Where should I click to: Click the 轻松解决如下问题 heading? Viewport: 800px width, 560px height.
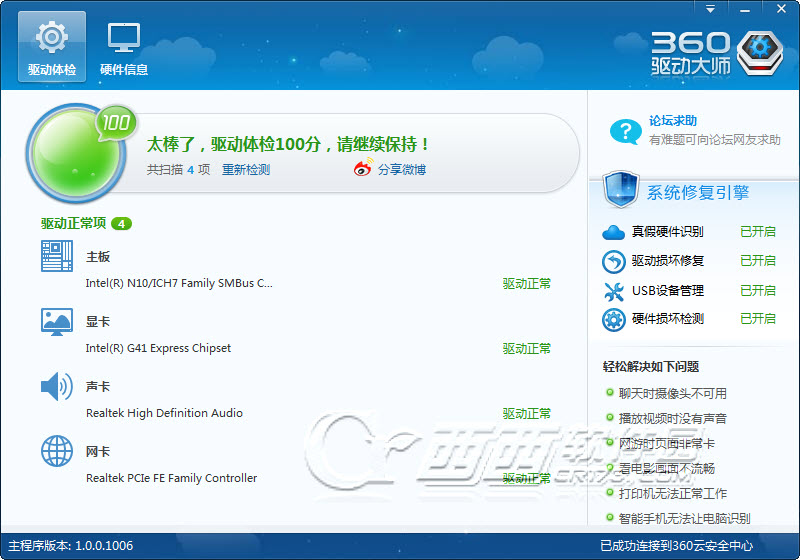coord(651,366)
